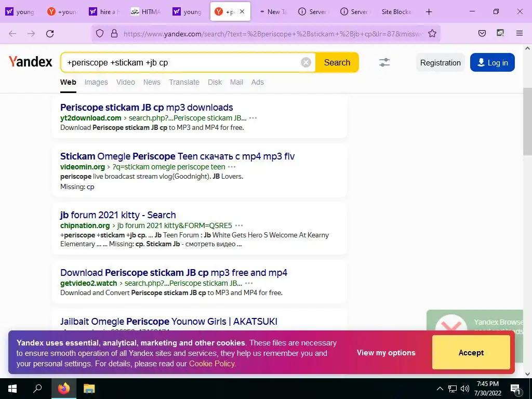Click the Registration button

441,62
